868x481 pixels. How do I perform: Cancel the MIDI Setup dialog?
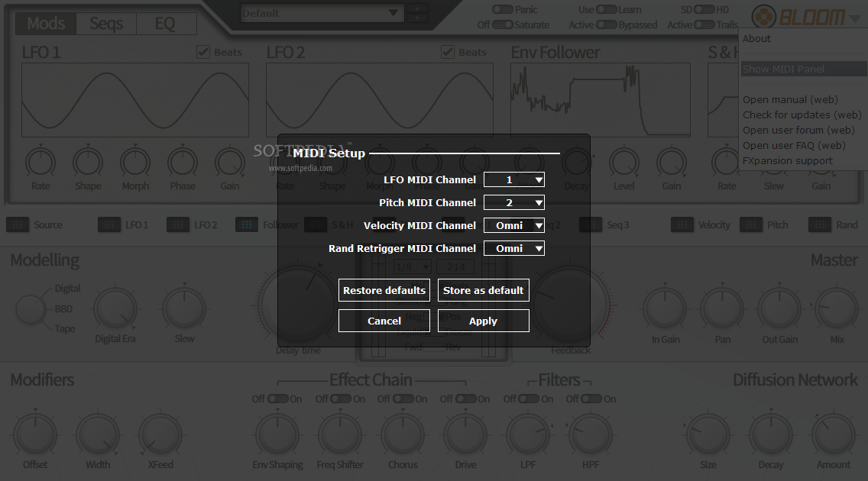click(384, 321)
